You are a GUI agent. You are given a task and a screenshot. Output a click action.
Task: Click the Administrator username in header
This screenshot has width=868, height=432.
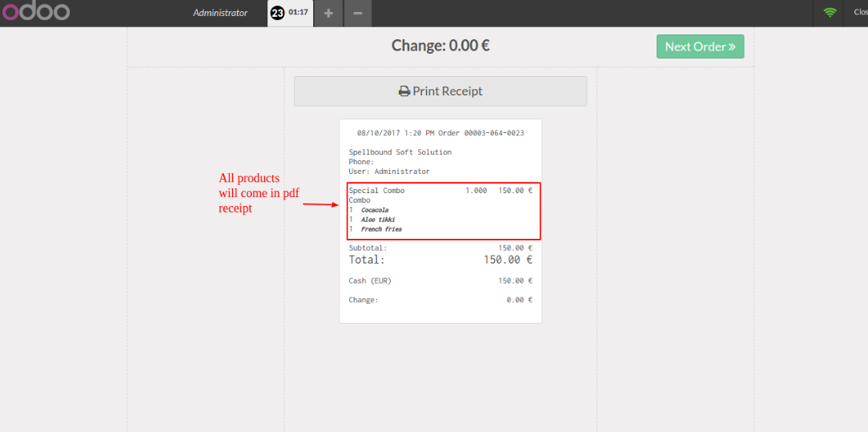click(220, 13)
